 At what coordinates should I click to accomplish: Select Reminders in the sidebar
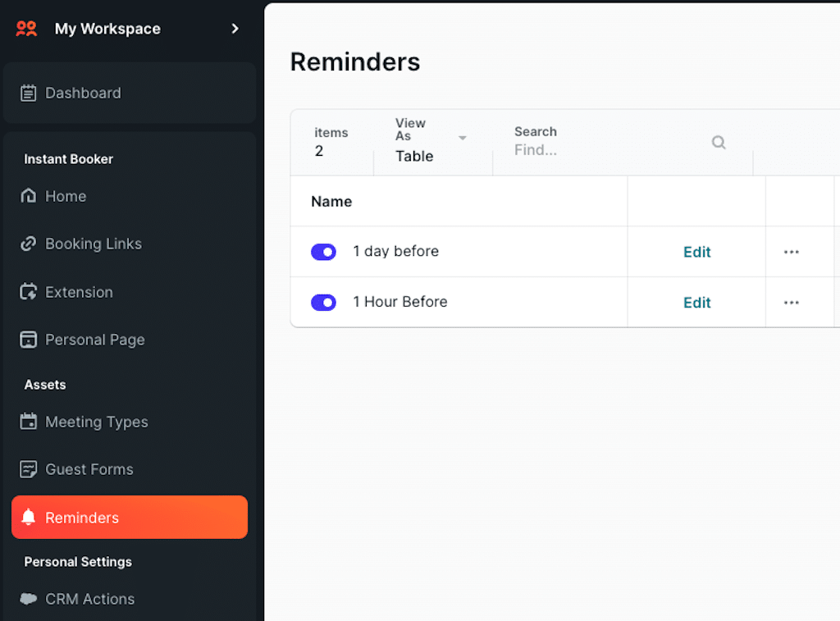coord(130,518)
